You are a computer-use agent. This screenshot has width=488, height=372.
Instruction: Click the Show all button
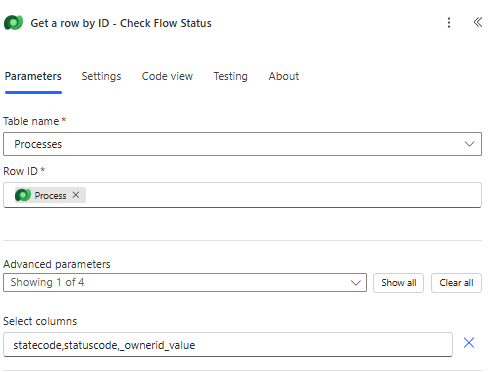coord(398,283)
